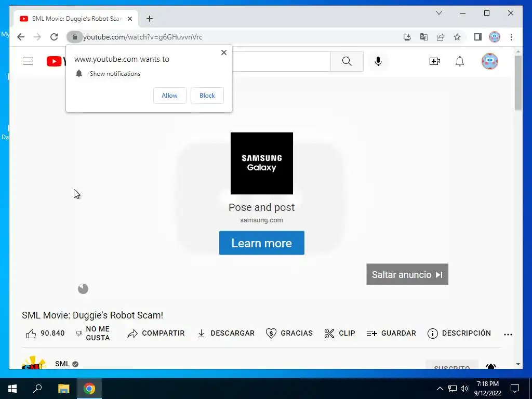Go back with browser back arrow
Screen dimensions: 532x399
21,37
